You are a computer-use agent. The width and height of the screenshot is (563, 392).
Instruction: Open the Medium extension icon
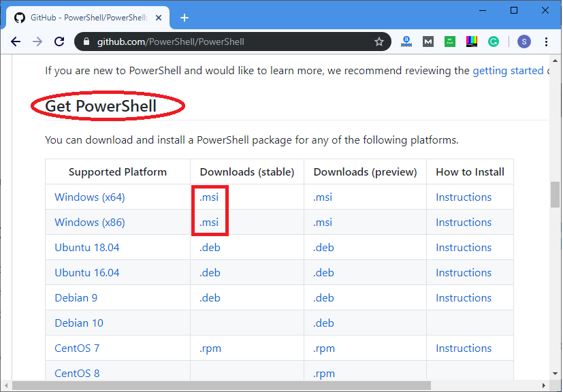(428, 42)
